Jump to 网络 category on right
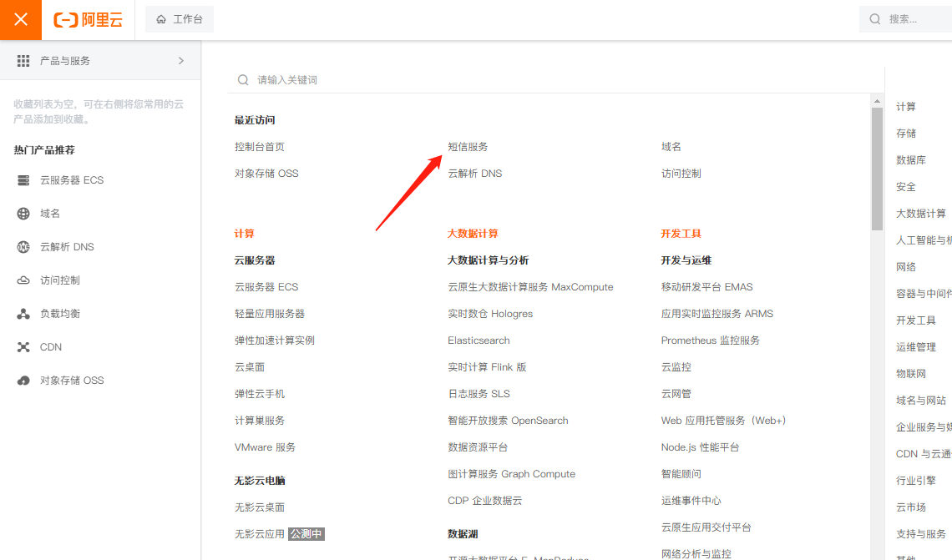Viewport: 952px width, 560px height. click(x=906, y=267)
